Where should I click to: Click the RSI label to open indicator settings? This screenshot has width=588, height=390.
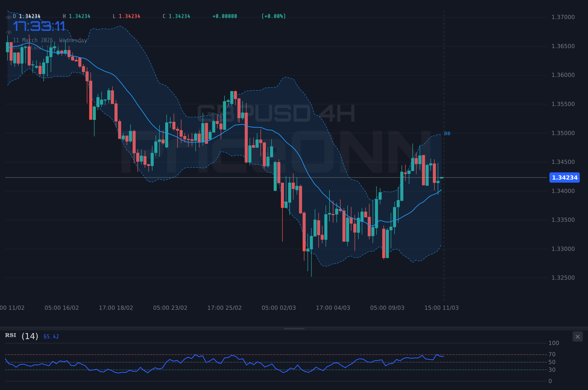click(x=11, y=335)
